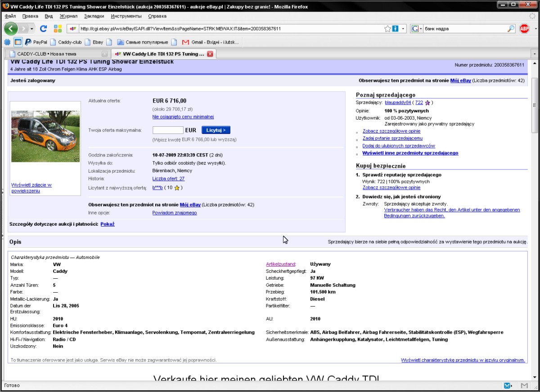This screenshot has height=392, width=540.
Task: Open the Ebay bookmark
Action: click(x=94, y=42)
